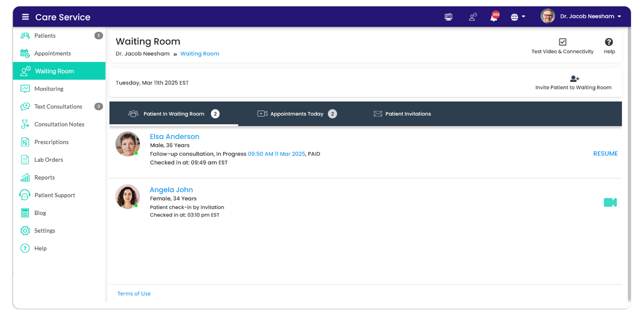Viewport: 644px width, 315px height.
Task: Click the Patients sidebar icon
Action: (25, 36)
